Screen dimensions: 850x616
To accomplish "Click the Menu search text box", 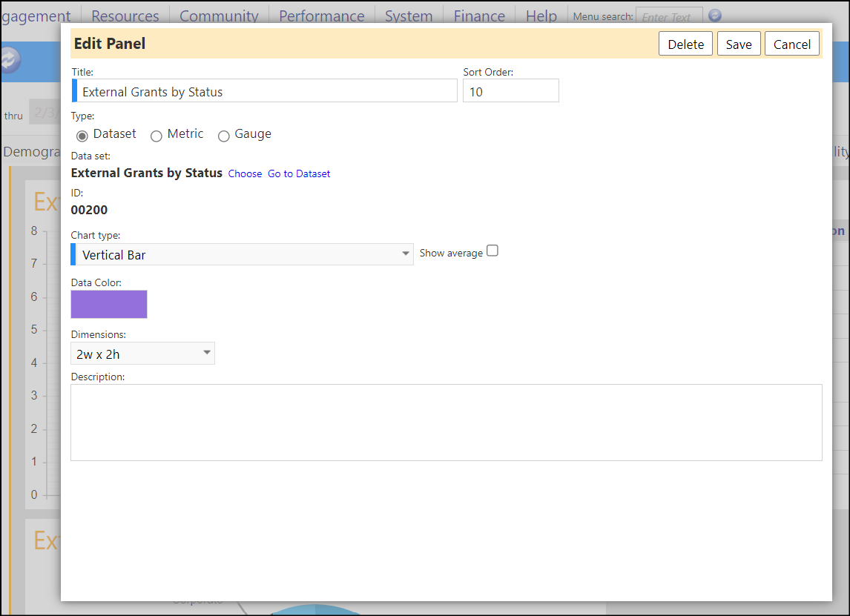I will click(x=669, y=16).
